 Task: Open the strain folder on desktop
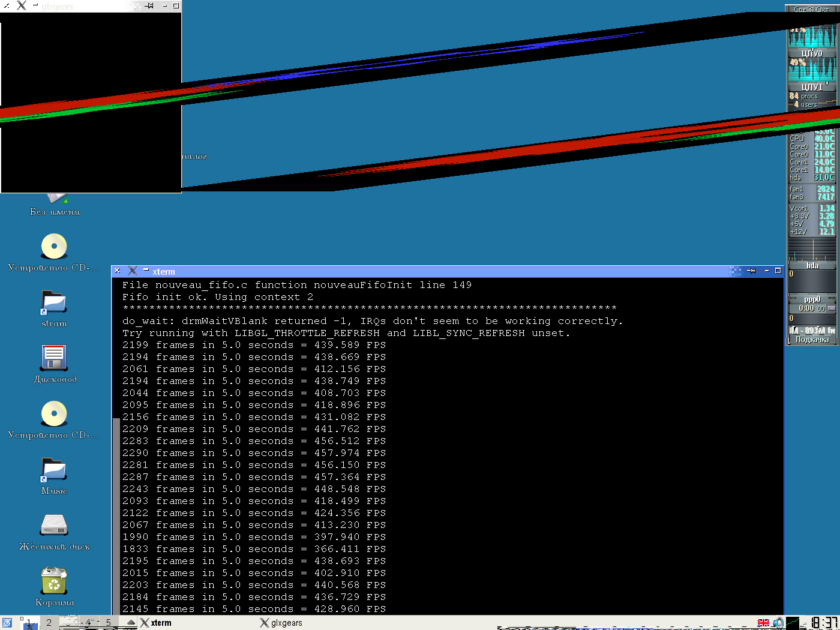[54, 302]
